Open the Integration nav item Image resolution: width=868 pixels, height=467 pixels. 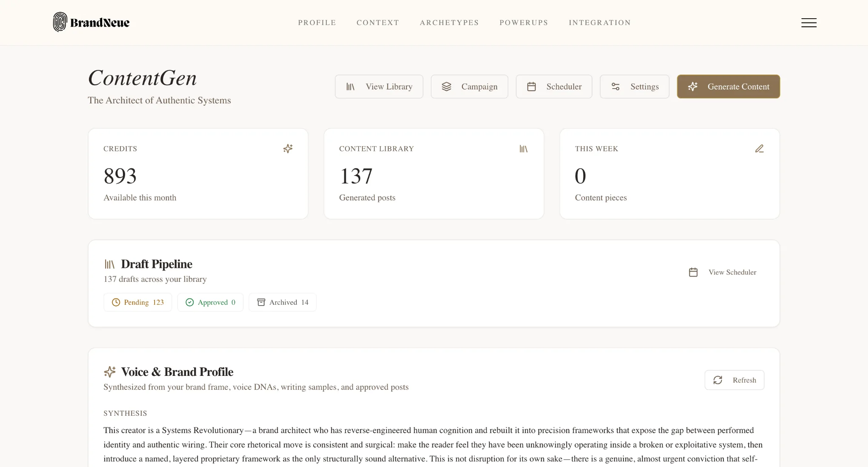click(x=600, y=22)
